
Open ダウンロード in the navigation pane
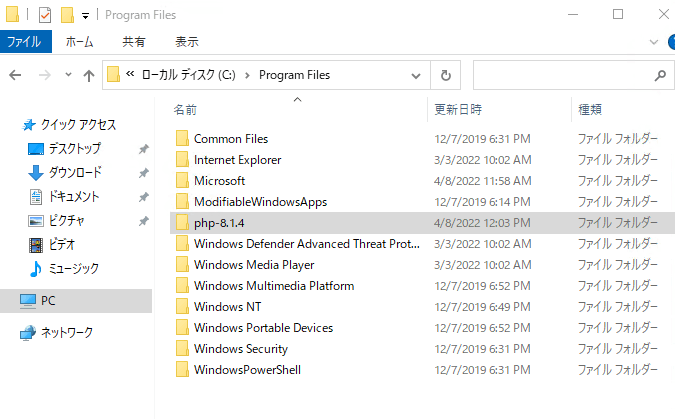(x=75, y=173)
